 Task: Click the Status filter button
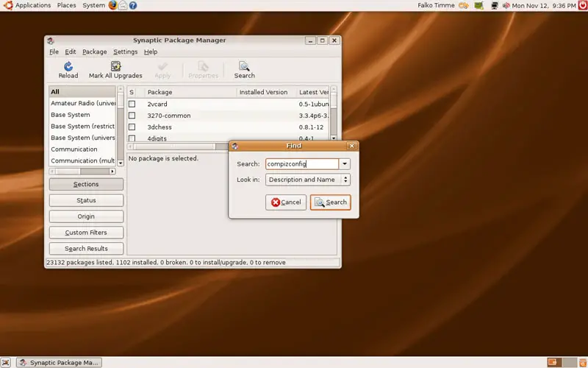click(86, 200)
